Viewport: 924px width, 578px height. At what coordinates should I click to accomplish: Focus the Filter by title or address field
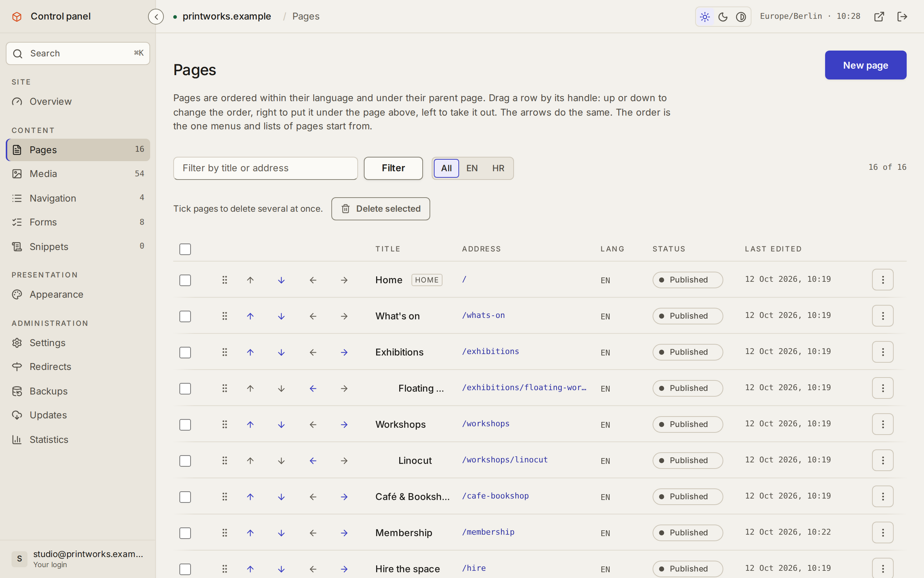tap(265, 168)
